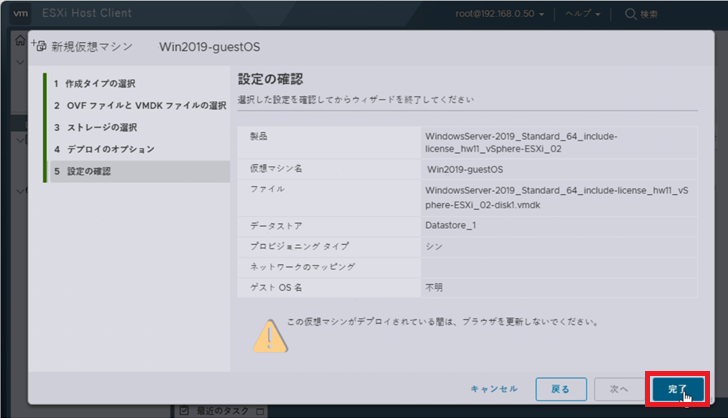This screenshot has height=418, width=728.
Task: Click the 不明 guest OS value
Action: pyautogui.click(x=434, y=287)
